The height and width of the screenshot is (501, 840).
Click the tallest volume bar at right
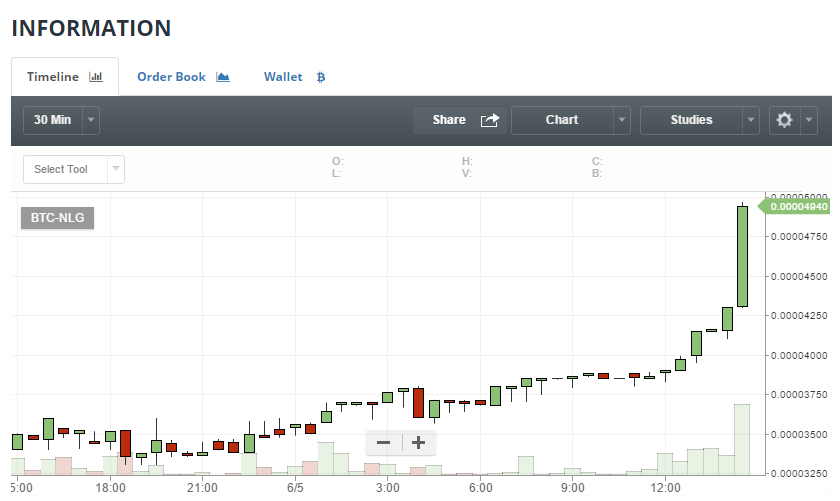[x=742, y=440]
